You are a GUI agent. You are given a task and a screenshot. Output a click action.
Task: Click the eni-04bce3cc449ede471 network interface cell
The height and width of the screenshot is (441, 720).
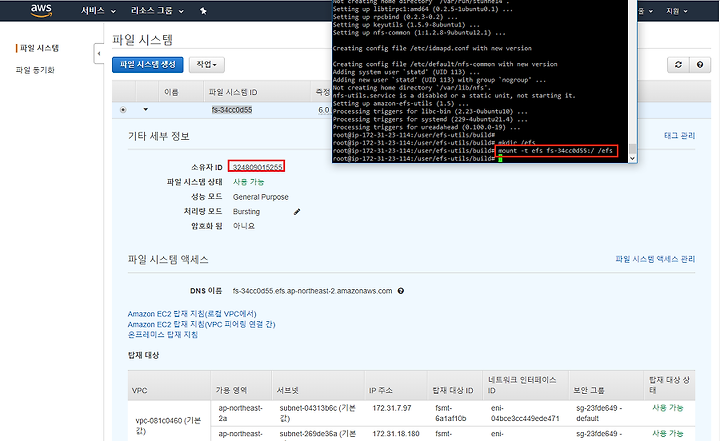(x=525, y=413)
